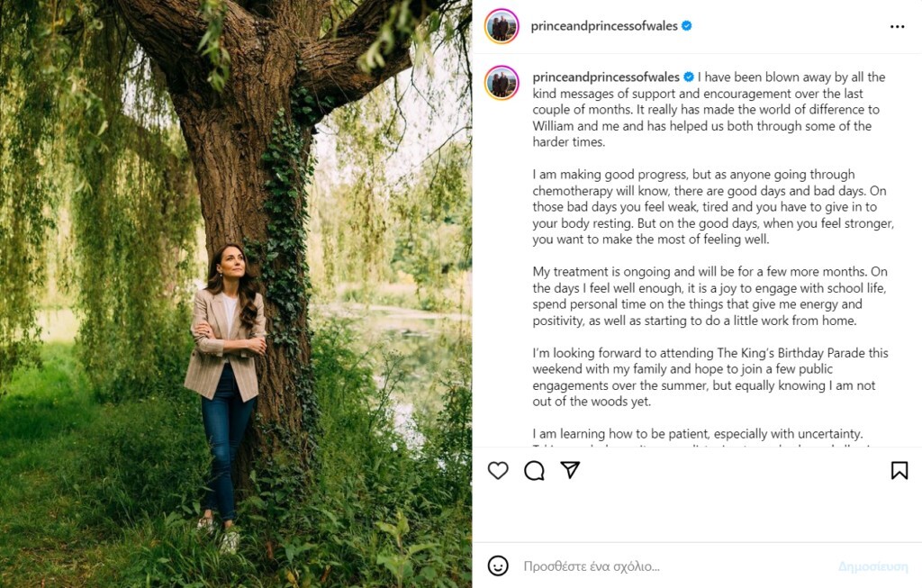Open princeandprincessofwales username in header
This screenshot has width=922, height=588.
[604, 26]
